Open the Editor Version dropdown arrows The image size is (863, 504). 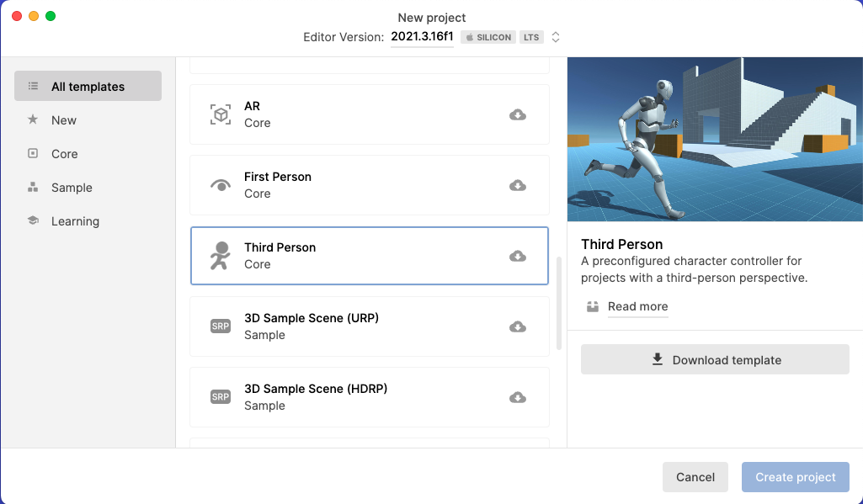tap(556, 37)
